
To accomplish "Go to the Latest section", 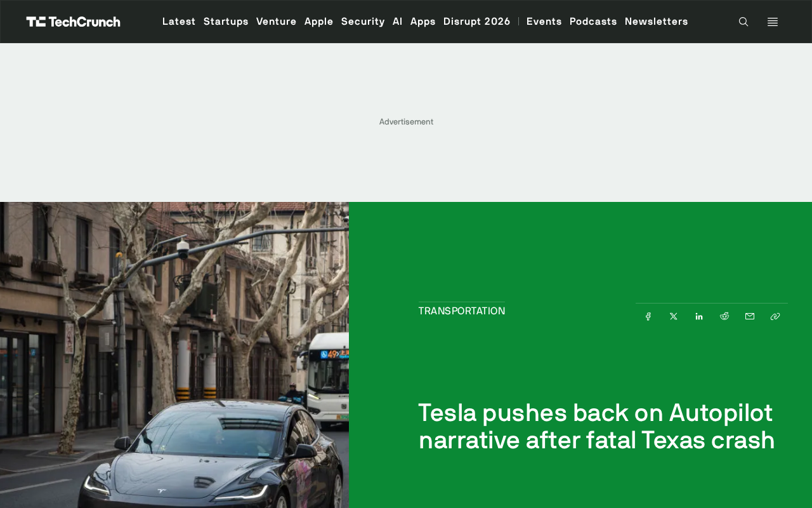I will pyautogui.click(x=179, y=22).
